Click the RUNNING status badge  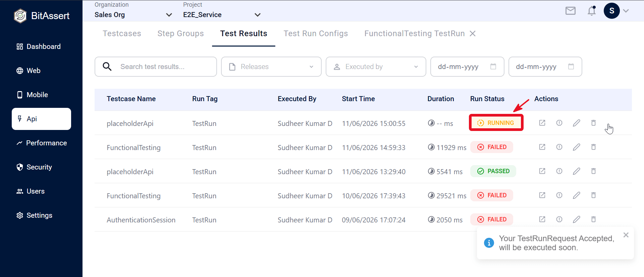496,123
